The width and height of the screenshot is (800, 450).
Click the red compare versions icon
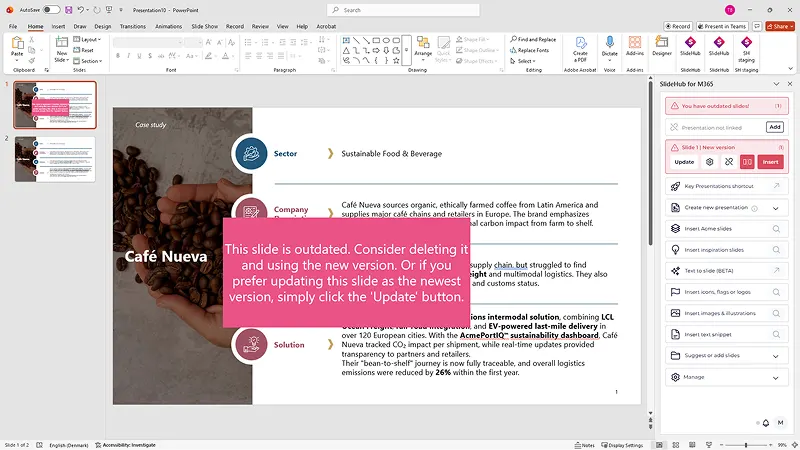point(747,162)
